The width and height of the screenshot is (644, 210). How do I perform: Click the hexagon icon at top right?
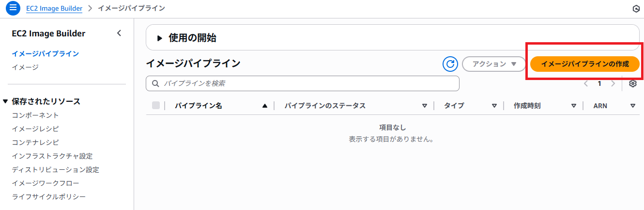pos(636,9)
